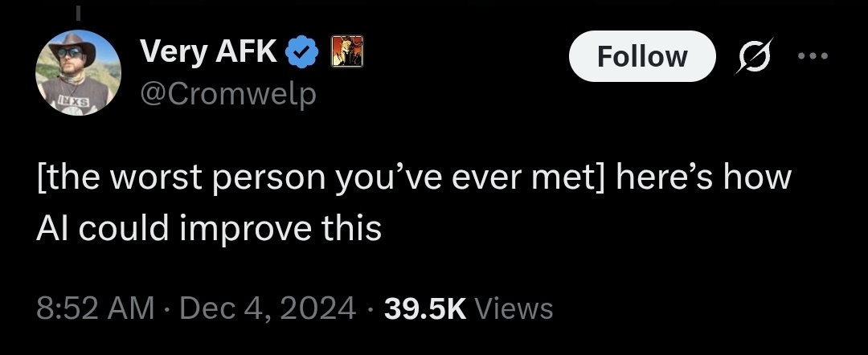This screenshot has width=868, height=355.
Task: Open the Very AFK display name profile
Action: [208, 52]
